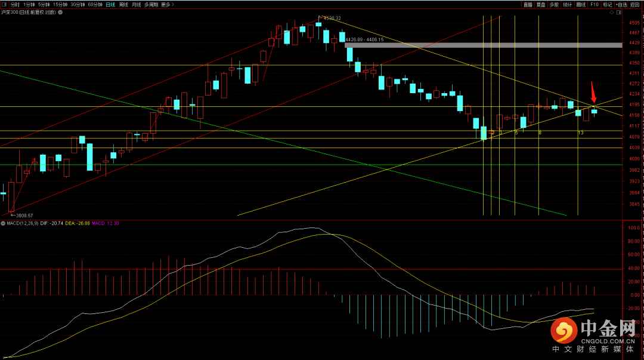Open the 多股 multi-stock view
The width and height of the screenshot is (644, 360).
coord(554,5)
